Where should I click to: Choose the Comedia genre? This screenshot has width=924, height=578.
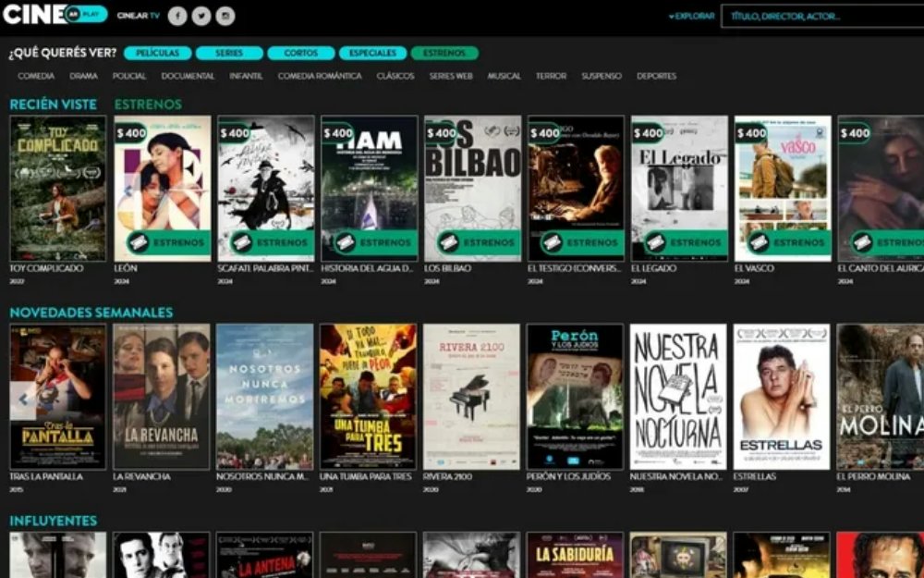click(36, 76)
